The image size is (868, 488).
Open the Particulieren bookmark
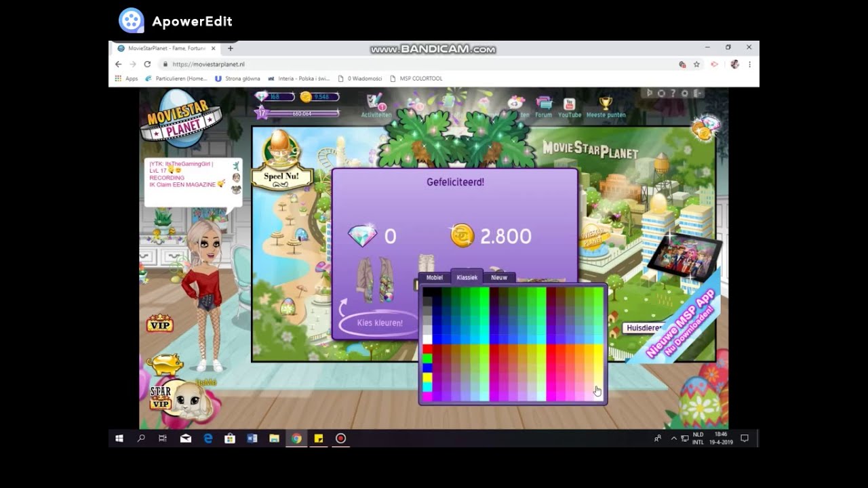click(176, 79)
